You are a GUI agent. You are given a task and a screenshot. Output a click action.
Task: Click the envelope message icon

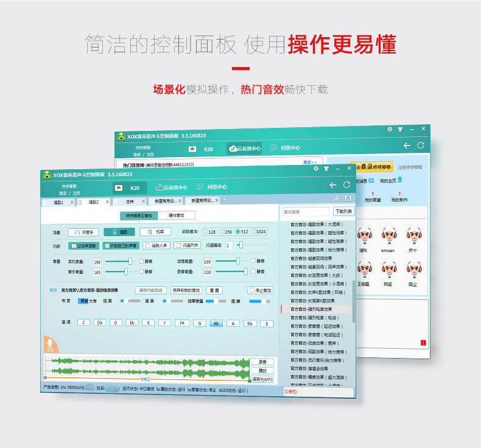pyautogui.click(x=371, y=180)
